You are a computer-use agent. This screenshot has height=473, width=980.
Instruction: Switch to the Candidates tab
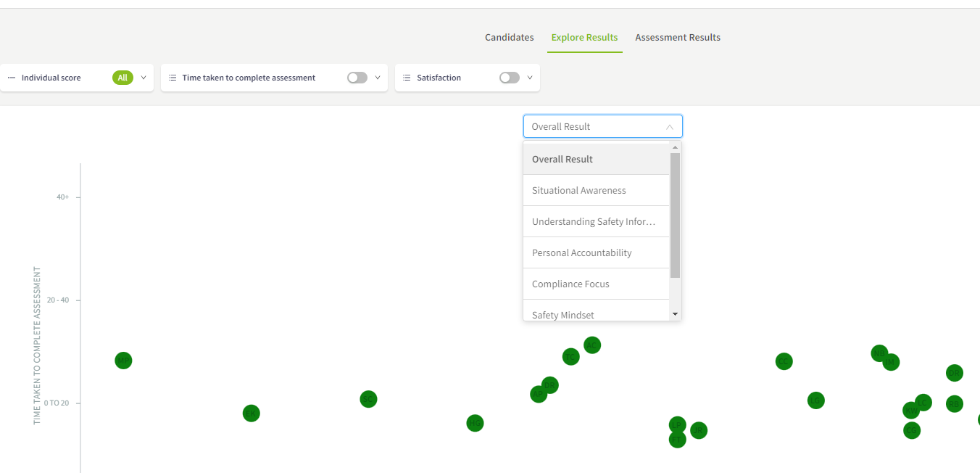pos(509,38)
